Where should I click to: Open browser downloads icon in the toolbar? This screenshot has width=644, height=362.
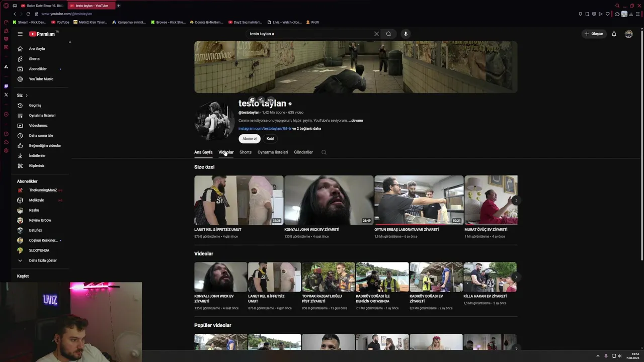coord(631,14)
